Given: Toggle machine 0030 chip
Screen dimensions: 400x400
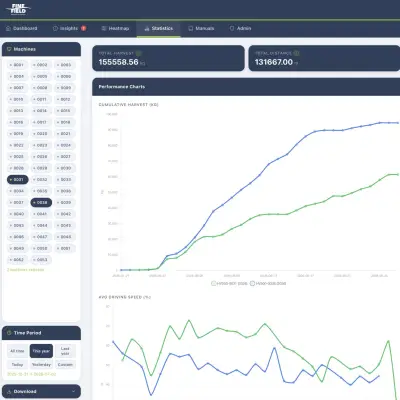Looking at the screenshot, I should coord(65,168).
